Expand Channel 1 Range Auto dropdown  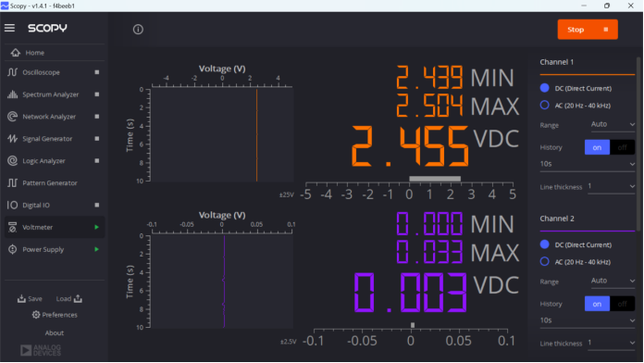click(x=613, y=124)
